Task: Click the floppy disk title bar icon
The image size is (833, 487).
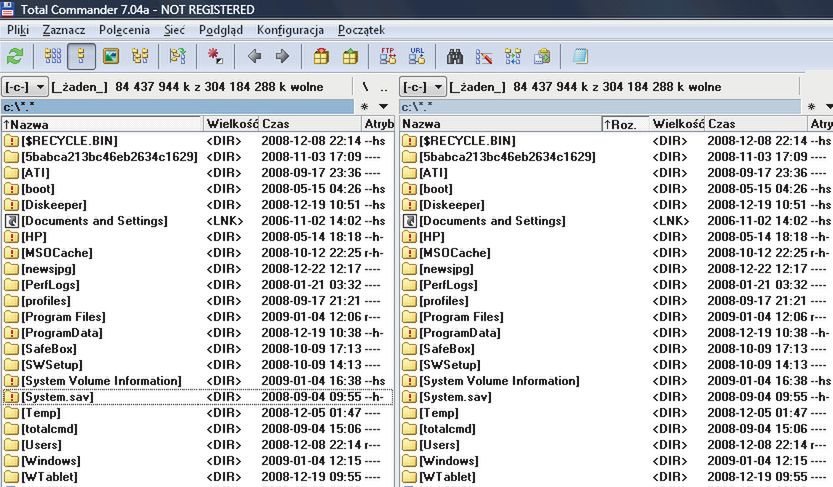Action: [x=7, y=8]
